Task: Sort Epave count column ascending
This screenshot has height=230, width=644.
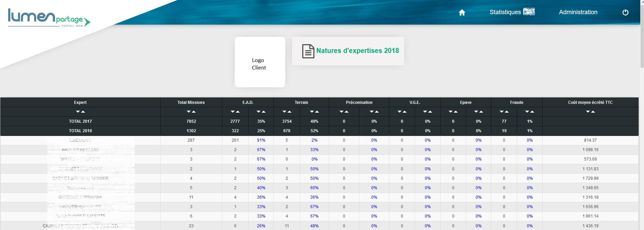Action: click(x=456, y=112)
